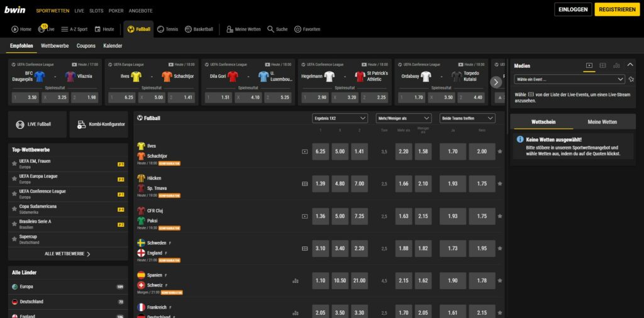Open the Meine Wetten tab in the bet slip

coord(602,122)
